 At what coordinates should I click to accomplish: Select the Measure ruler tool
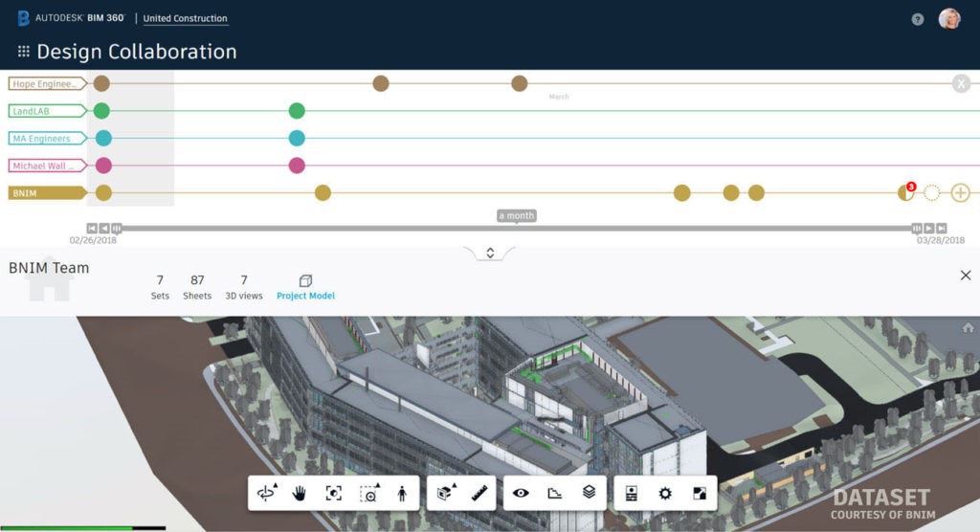[479, 493]
